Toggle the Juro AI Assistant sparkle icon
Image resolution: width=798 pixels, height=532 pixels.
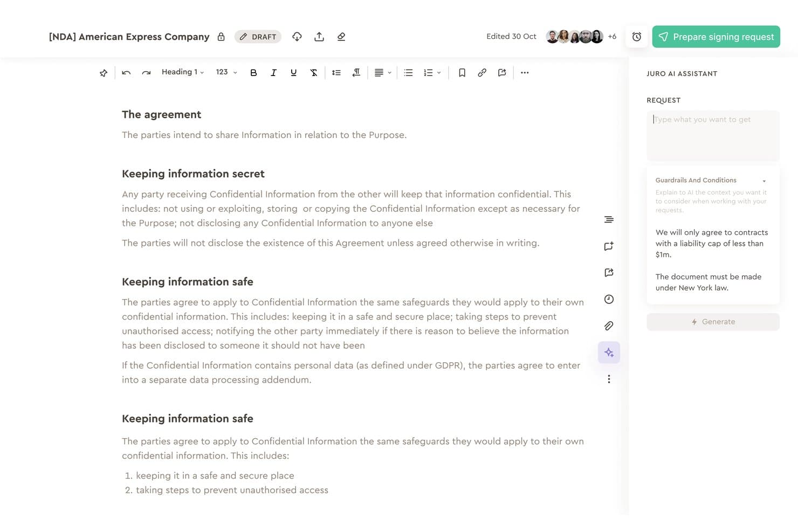609,353
